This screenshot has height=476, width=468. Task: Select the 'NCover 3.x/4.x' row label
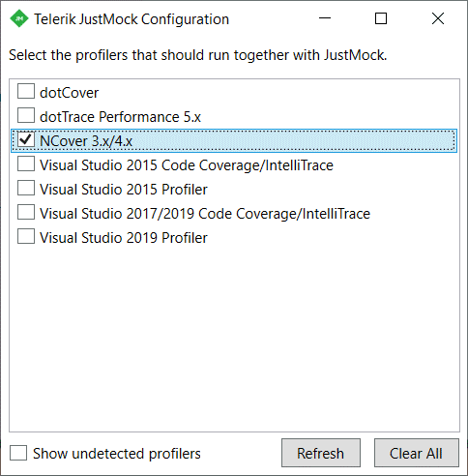point(86,141)
